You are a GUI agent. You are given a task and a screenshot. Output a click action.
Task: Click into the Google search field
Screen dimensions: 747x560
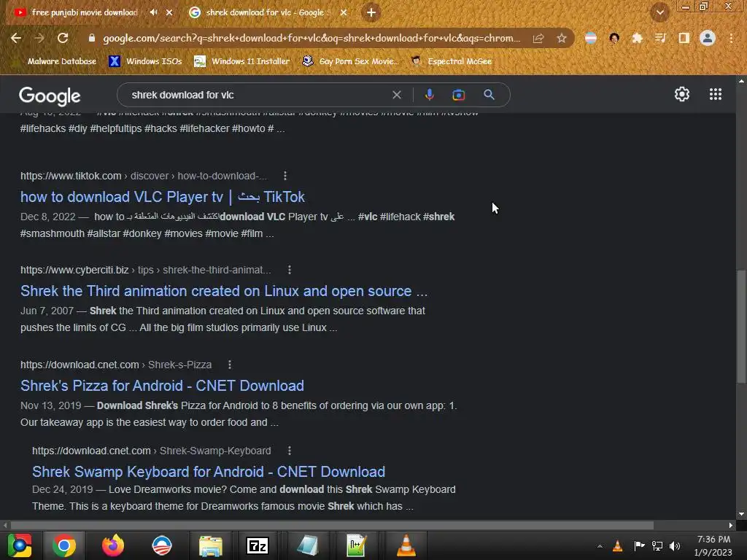(258, 95)
